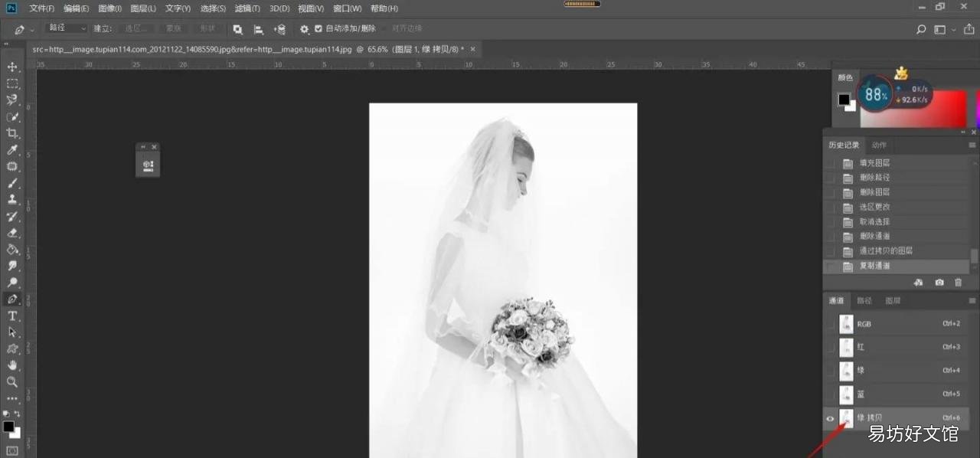The width and height of the screenshot is (980, 458).
Task: Select the Dodge tool
Action: tap(12, 283)
